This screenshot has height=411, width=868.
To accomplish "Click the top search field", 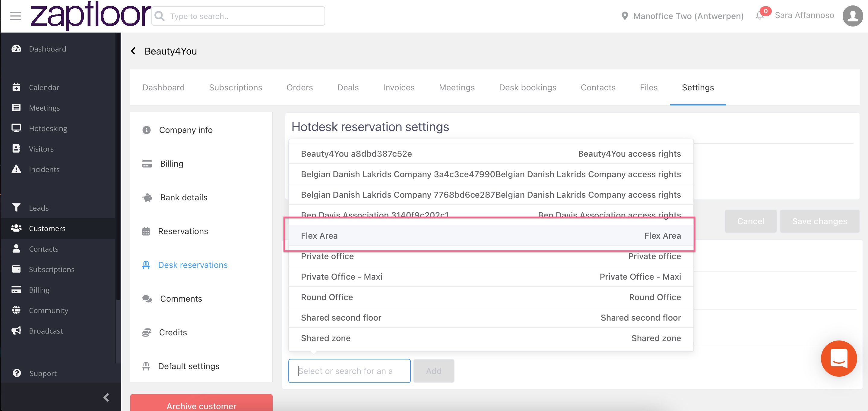I will 238,16.
